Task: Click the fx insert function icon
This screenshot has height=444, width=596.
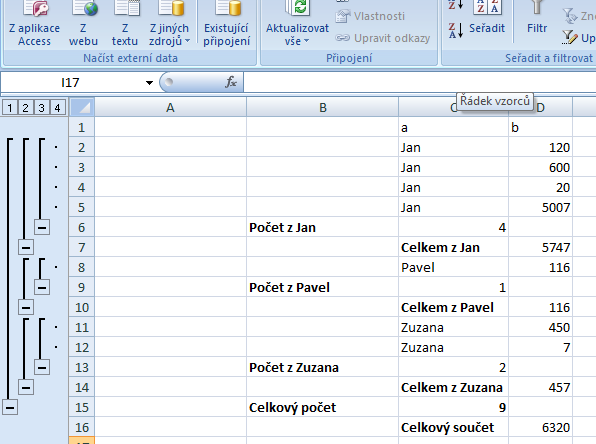Action: [231, 82]
